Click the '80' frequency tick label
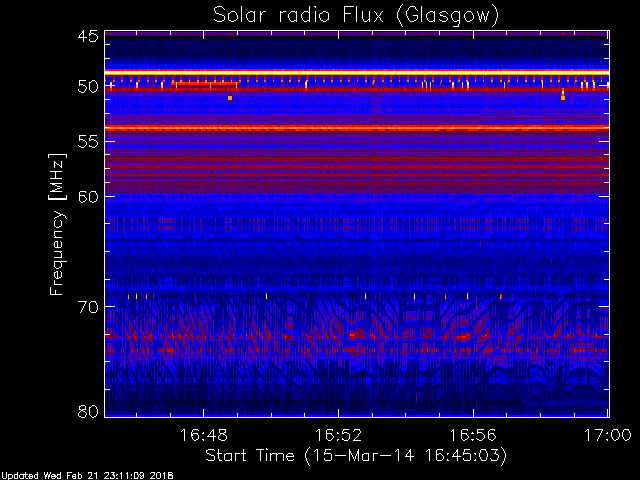 [x=88, y=411]
